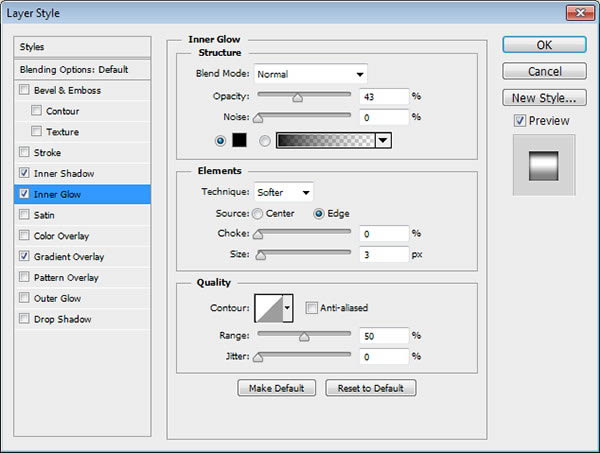
Task: Select the solid color radio button
Action: coord(220,141)
